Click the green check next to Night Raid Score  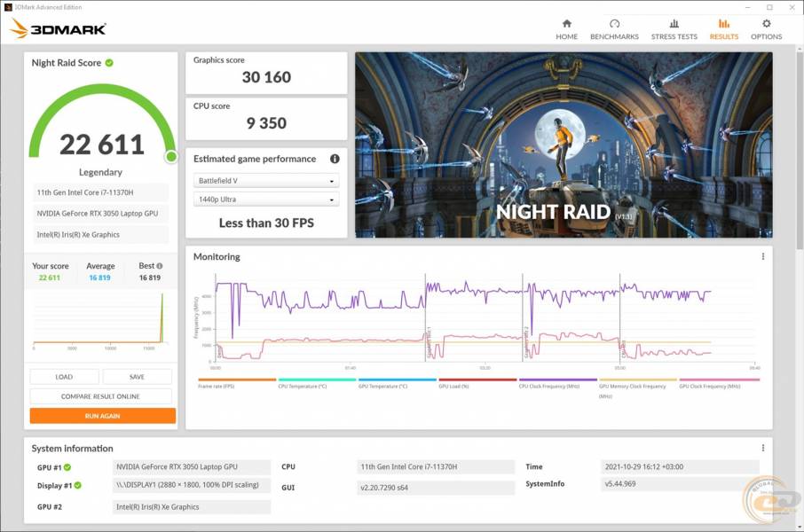click(109, 63)
